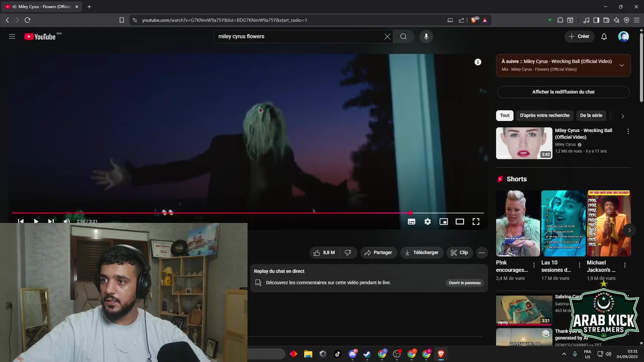Viewport: 644px width, 362px height.
Task: Click the search magnifier button
Action: pyautogui.click(x=404, y=37)
